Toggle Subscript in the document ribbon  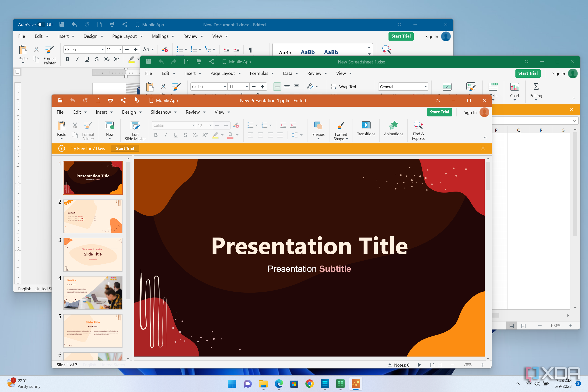tap(107, 59)
